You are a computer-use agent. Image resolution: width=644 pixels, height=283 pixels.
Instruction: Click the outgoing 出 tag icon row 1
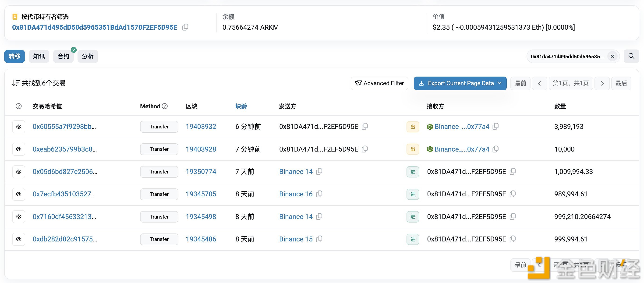[x=412, y=127]
